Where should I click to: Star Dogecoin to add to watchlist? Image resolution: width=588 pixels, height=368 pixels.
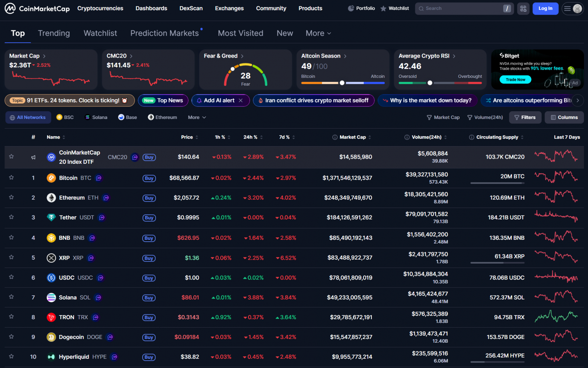11,337
